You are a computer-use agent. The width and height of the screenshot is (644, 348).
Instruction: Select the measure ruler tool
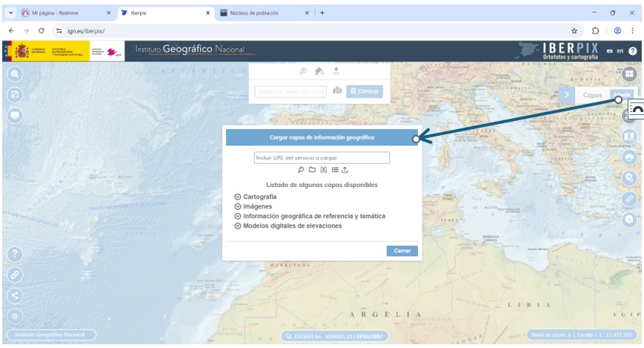point(629,199)
